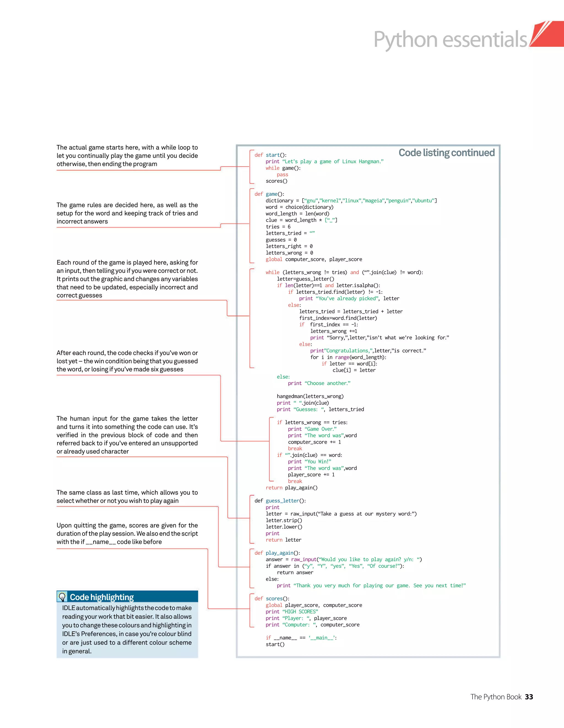Click the line starting 'if __name__ ==' in code
The image size is (564, 728).
(301, 638)
